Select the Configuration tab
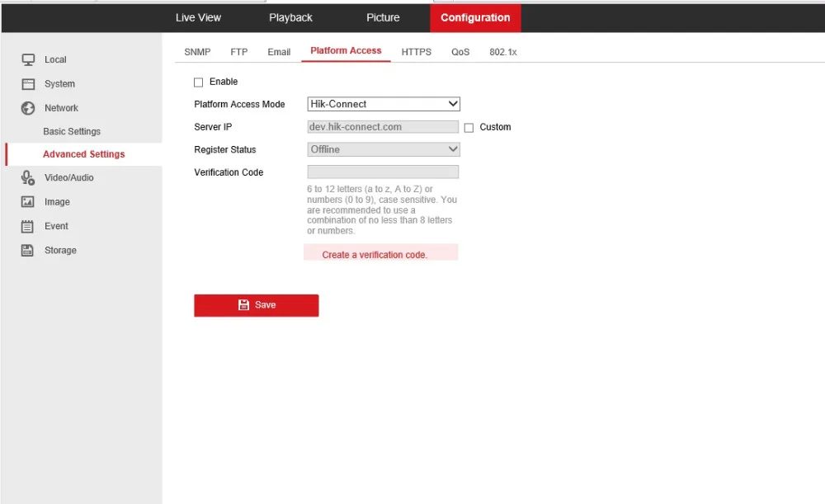 (x=476, y=18)
